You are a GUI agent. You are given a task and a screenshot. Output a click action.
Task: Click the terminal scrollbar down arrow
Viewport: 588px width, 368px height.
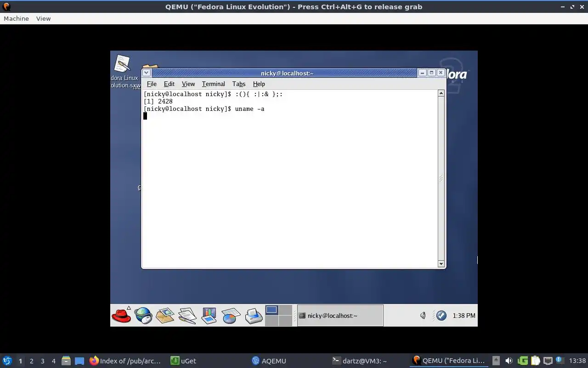441,264
